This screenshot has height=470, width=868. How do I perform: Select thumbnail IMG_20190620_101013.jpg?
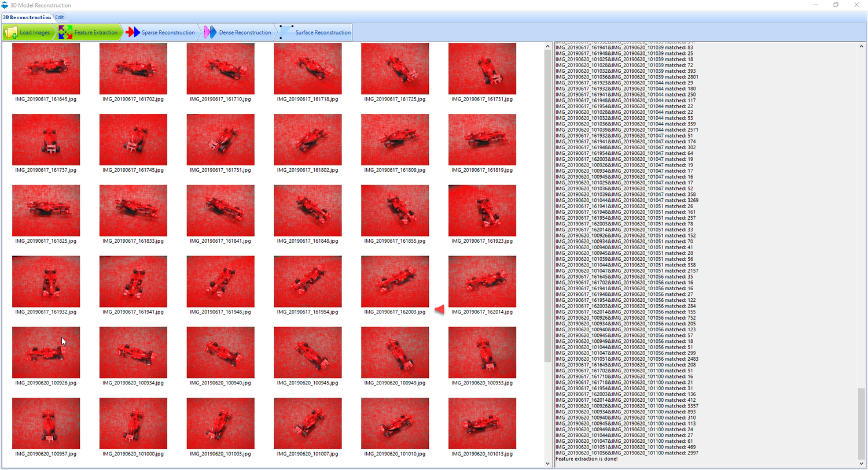tap(482, 423)
